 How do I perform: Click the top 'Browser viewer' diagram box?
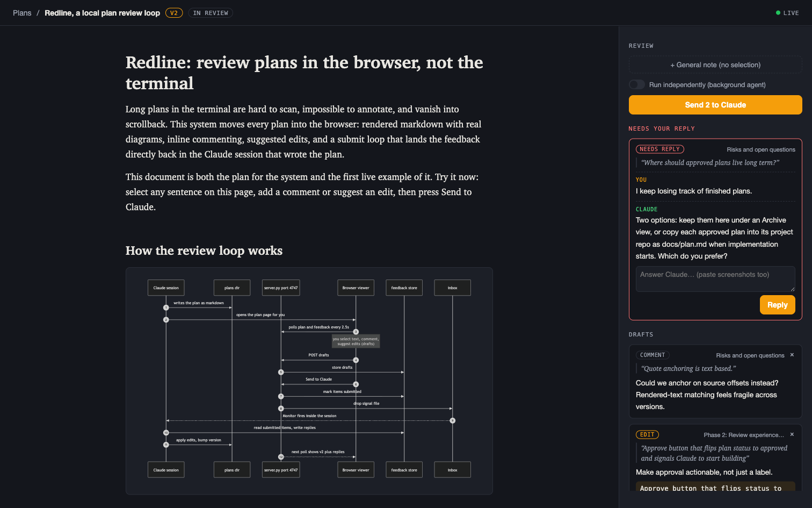click(356, 288)
